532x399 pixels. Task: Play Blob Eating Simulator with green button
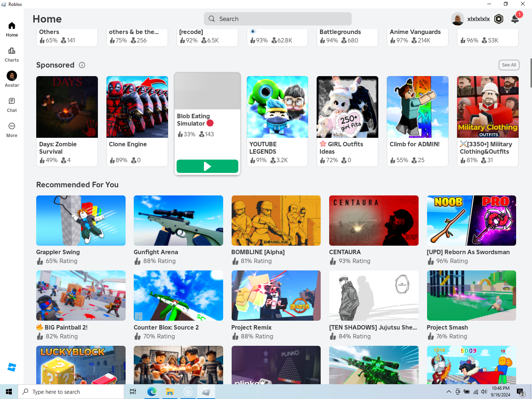click(207, 166)
